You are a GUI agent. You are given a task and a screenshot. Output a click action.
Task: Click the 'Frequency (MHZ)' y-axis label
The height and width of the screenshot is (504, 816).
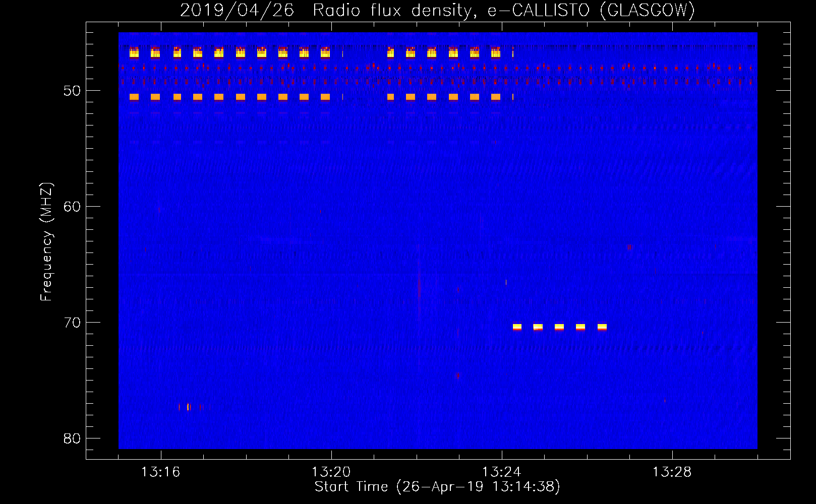tap(46, 242)
